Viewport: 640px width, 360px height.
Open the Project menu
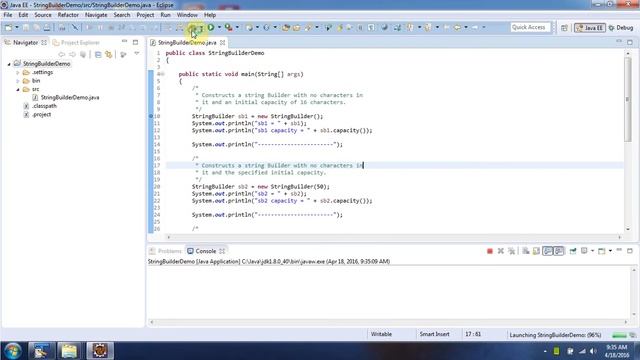point(145,15)
